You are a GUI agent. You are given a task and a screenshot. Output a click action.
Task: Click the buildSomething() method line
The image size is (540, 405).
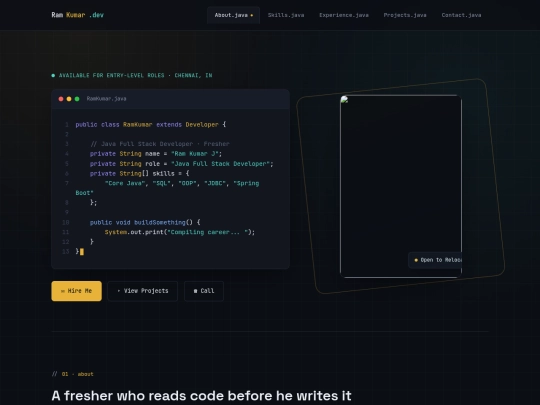145,222
